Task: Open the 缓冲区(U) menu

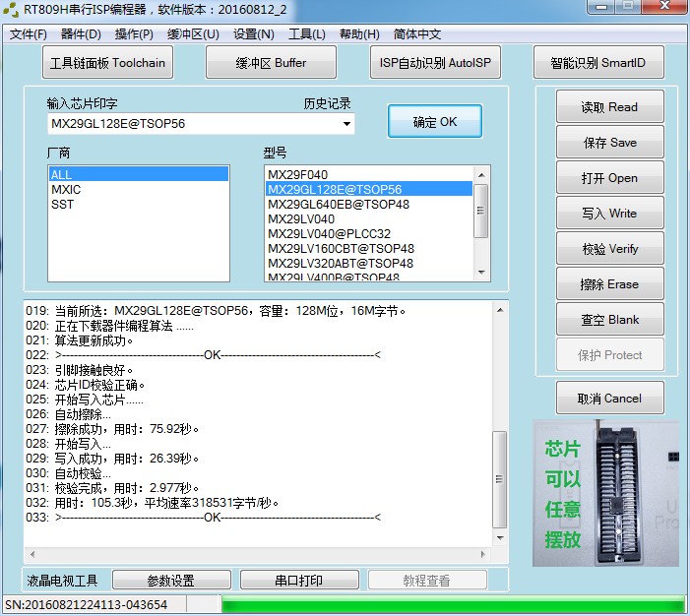Action: (193, 34)
